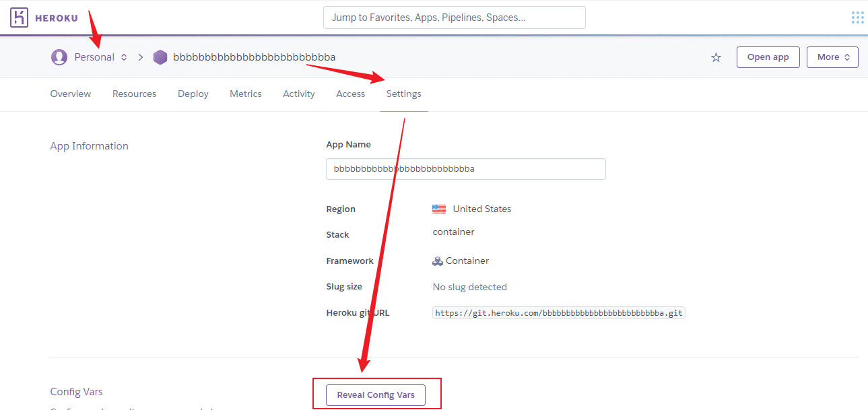Open the More actions dropdown
The image size is (868, 410).
click(832, 57)
